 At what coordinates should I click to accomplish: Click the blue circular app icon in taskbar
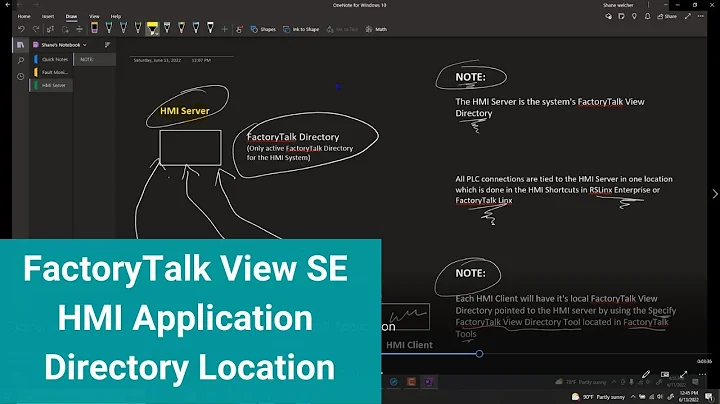click(x=394, y=382)
